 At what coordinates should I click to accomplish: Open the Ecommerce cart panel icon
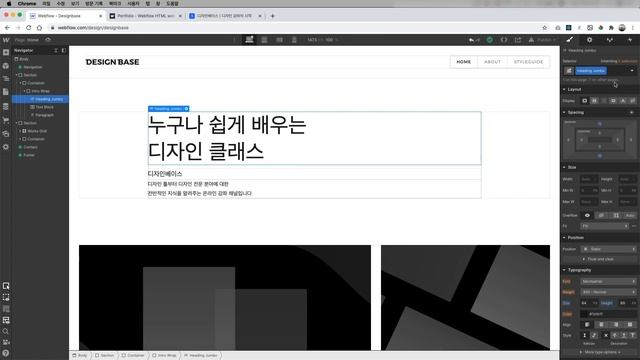6,120
